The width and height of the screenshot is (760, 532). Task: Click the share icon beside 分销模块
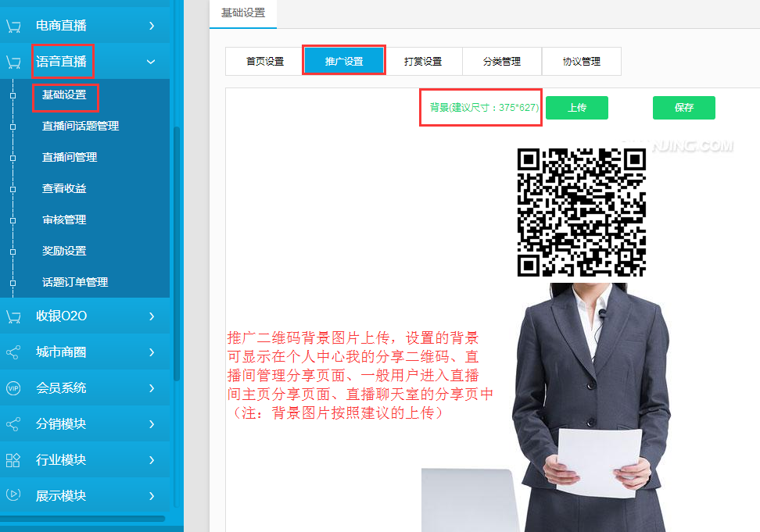point(13,424)
